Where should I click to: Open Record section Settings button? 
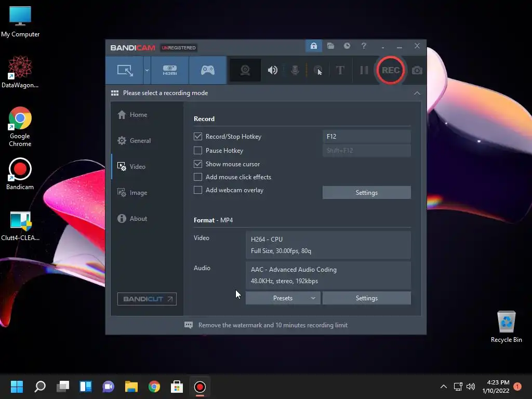[x=366, y=192]
